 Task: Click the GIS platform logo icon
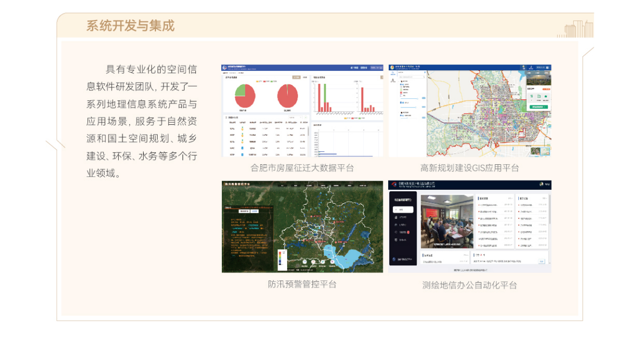pyautogui.click(x=392, y=68)
